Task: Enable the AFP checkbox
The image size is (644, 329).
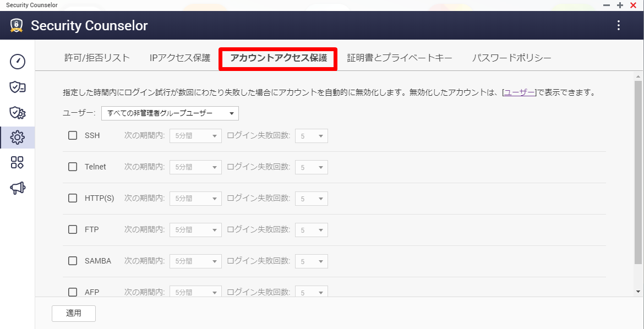Action: click(x=73, y=292)
